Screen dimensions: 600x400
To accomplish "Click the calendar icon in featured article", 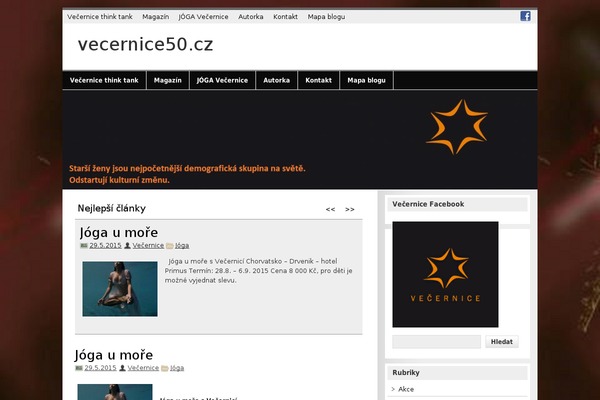I will tap(84, 246).
